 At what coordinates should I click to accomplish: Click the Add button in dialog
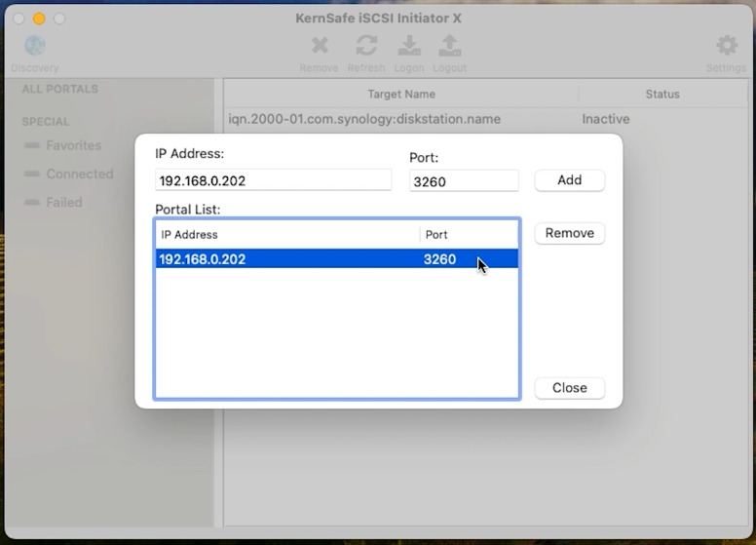(569, 180)
